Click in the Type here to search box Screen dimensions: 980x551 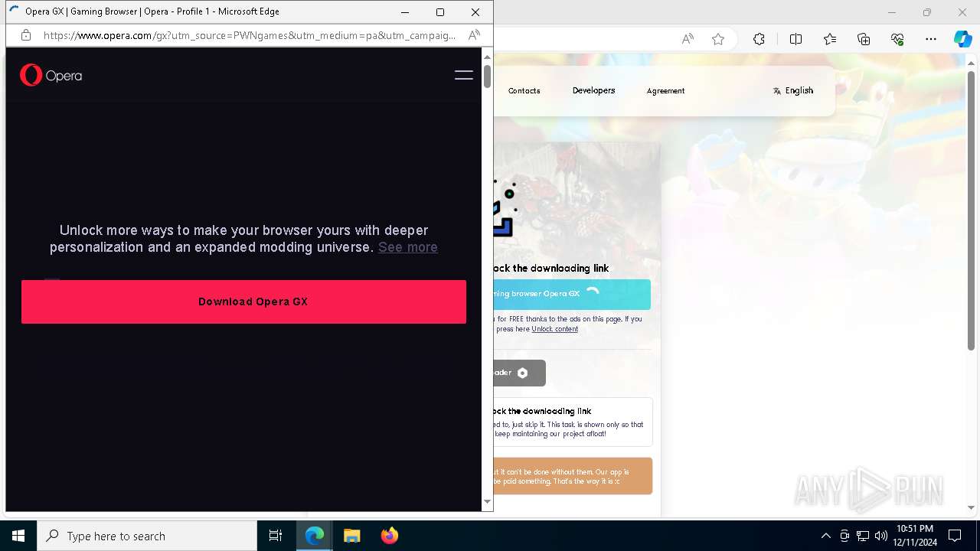point(147,536)
